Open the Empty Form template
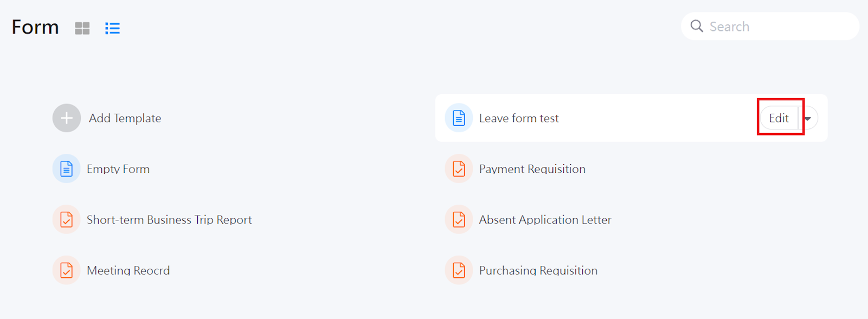The height and width of the screenshot is (319, 868). tap(118, 169)
